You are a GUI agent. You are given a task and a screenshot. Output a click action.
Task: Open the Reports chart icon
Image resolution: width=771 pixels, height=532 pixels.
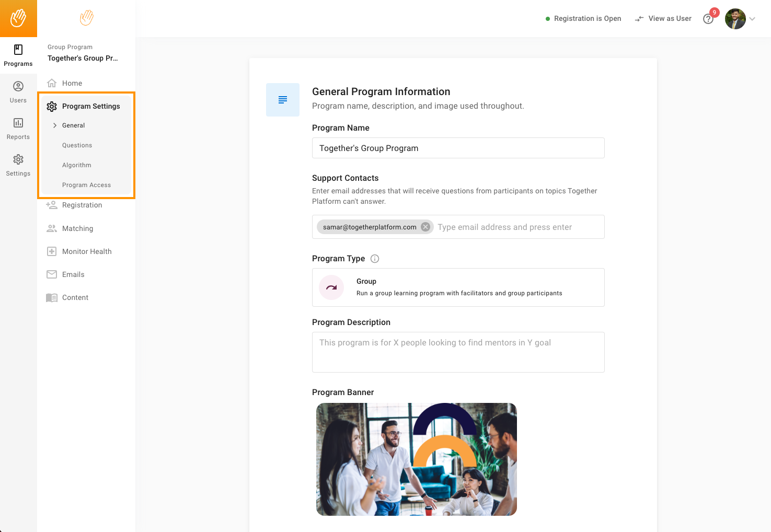(x=18, y=123)
